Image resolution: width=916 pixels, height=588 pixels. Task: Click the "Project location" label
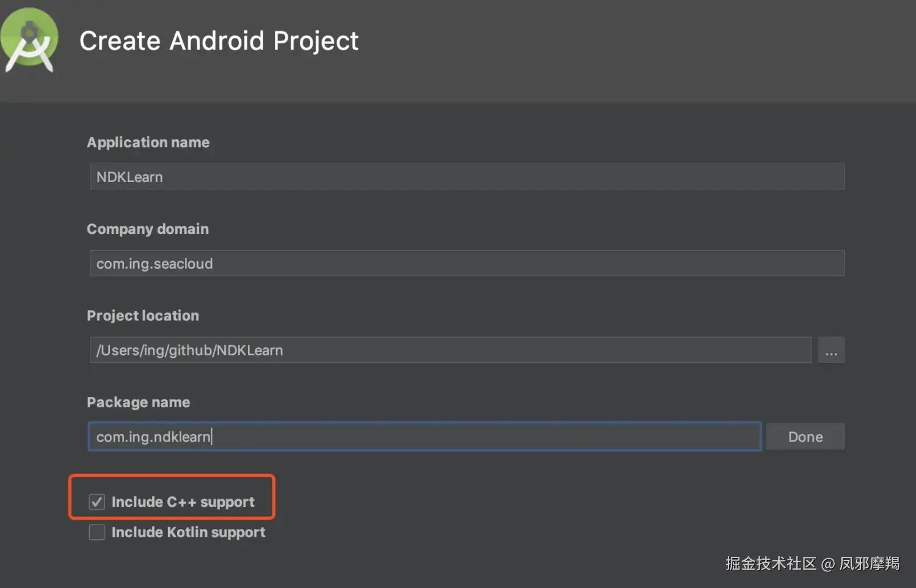tap(143, 316)
